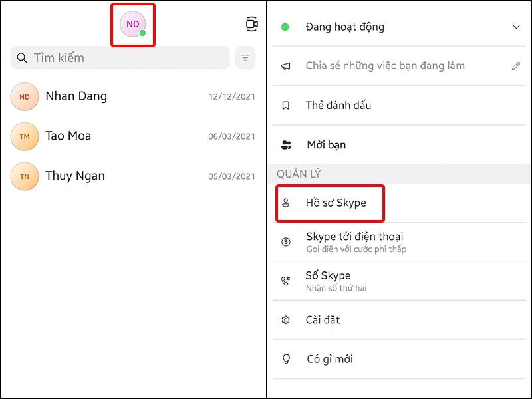Open Tao Moa's TM avatar
Viewport: 532px width, 399px height.
pyautogui.click(x=25, y=136)
